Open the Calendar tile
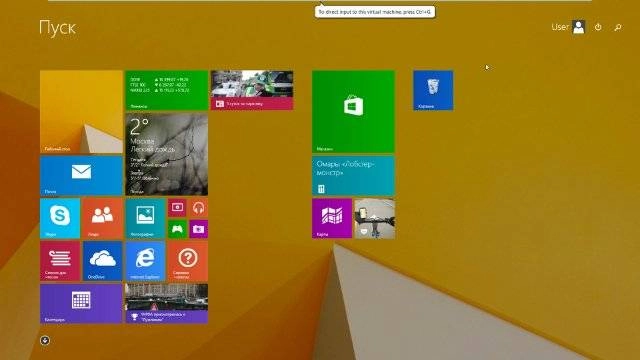This screenshot has height=360, width=640. tap(81, 304)
